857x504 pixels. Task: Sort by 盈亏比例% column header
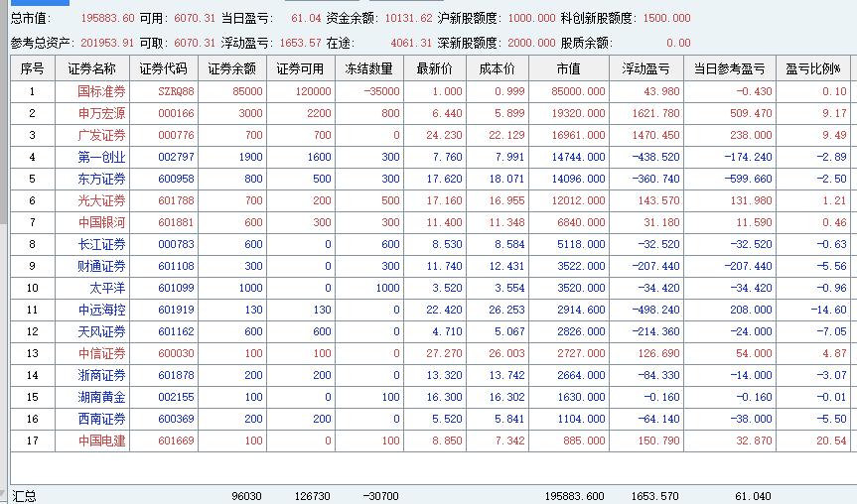(812, 68)
